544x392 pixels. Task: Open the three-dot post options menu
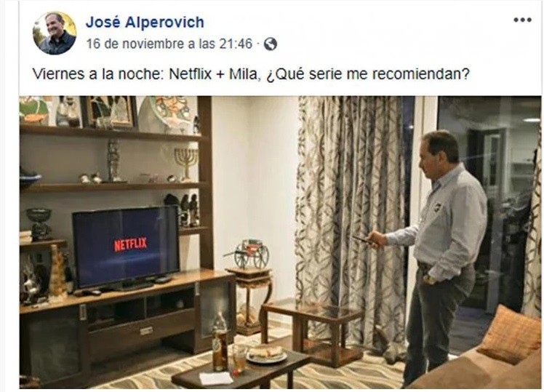(522, 20)
